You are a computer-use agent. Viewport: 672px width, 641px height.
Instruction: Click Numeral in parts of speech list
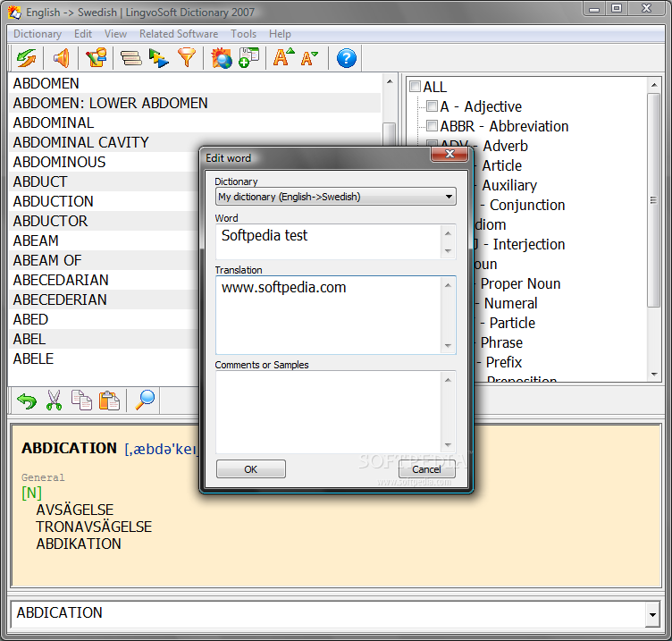click(x=510, y=303)
